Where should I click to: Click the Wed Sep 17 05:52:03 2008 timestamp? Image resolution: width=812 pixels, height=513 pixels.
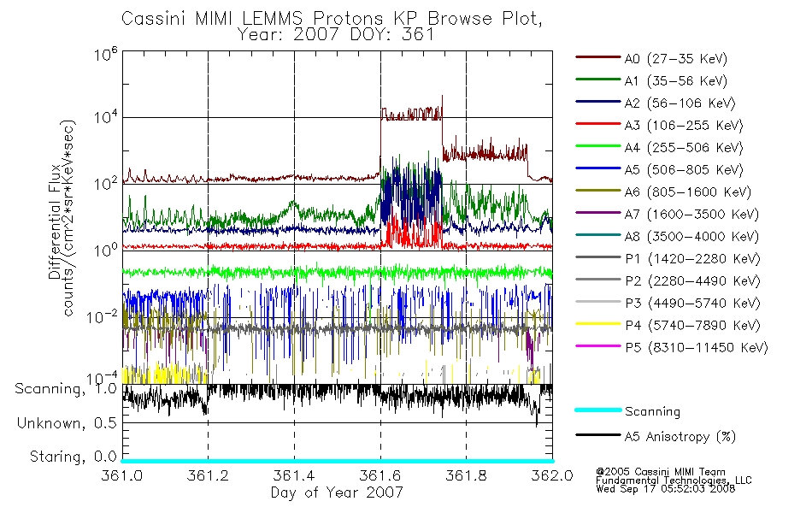point(666,489)
